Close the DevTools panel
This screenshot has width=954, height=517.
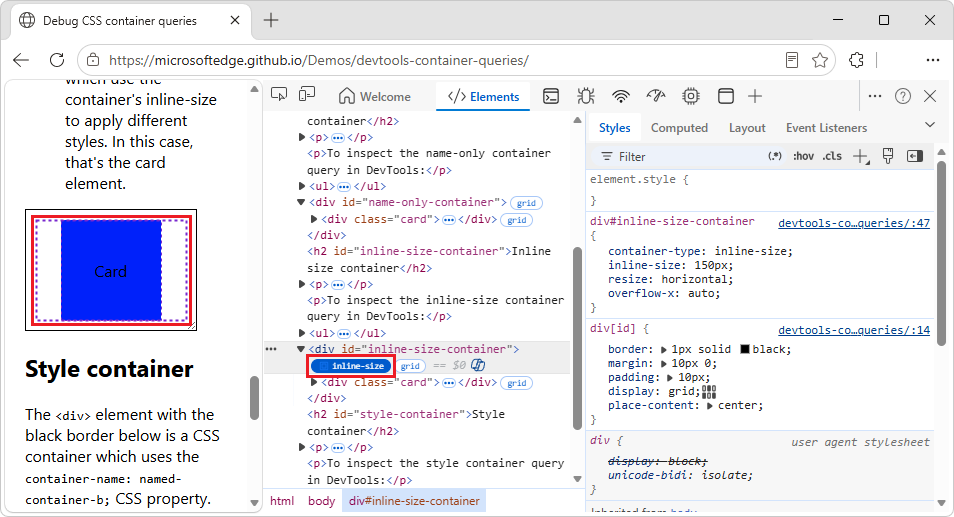coord(930,96)
